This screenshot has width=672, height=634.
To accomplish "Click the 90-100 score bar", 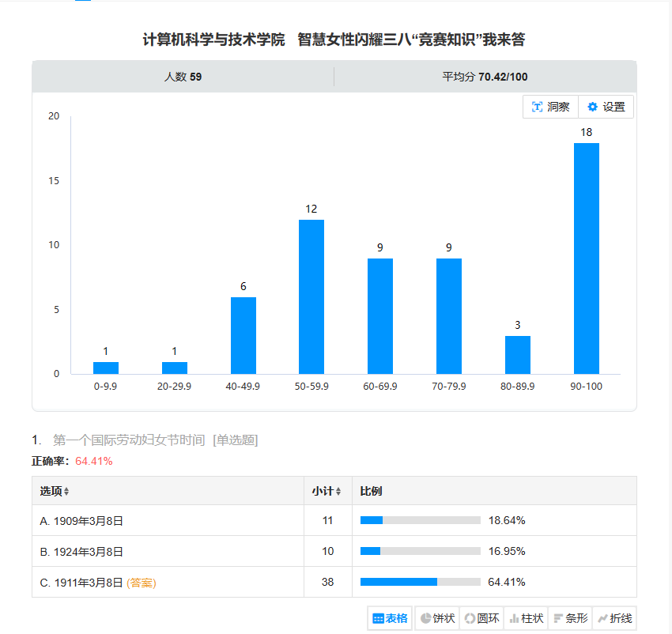I will [586, 259].
